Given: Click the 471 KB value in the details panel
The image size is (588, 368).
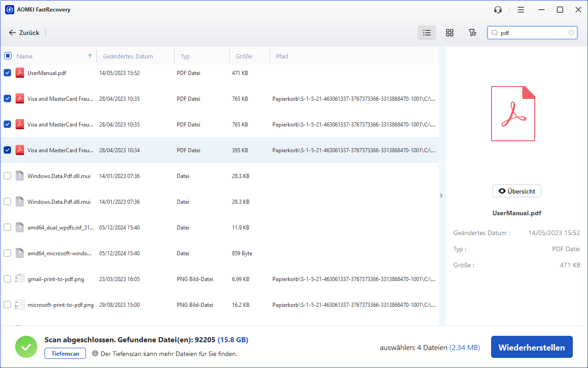Looking at the screenshot, I should click(x=570, y=265).
